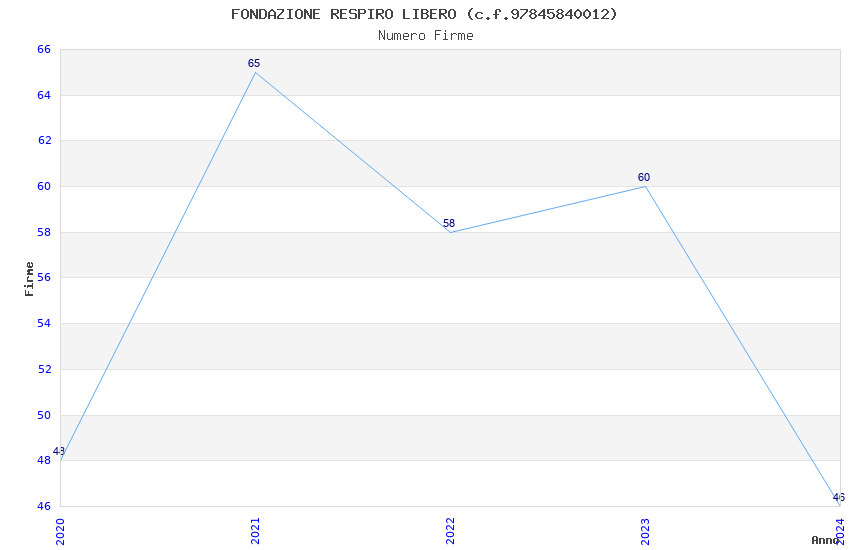This screenshot has height=550, width=850.
Task: Click the x-axis year label 2024
Action: coord(840,531)
